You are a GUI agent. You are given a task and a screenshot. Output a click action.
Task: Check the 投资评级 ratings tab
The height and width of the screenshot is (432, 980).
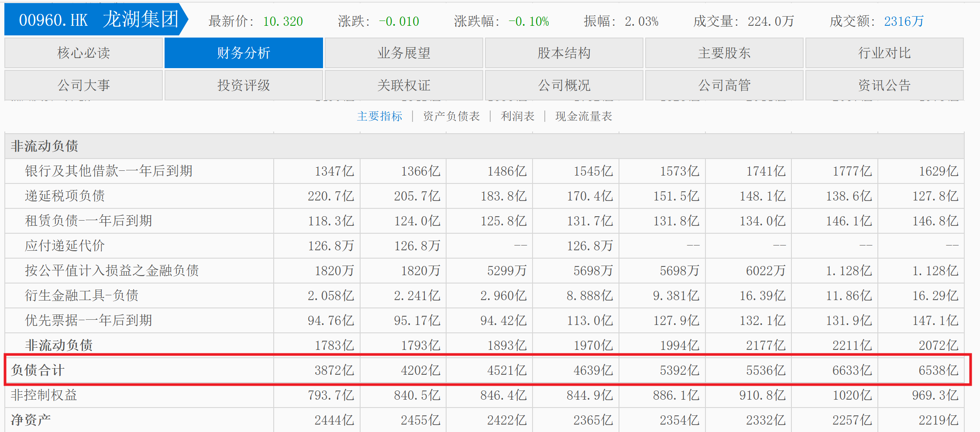(x=243, y=85)
